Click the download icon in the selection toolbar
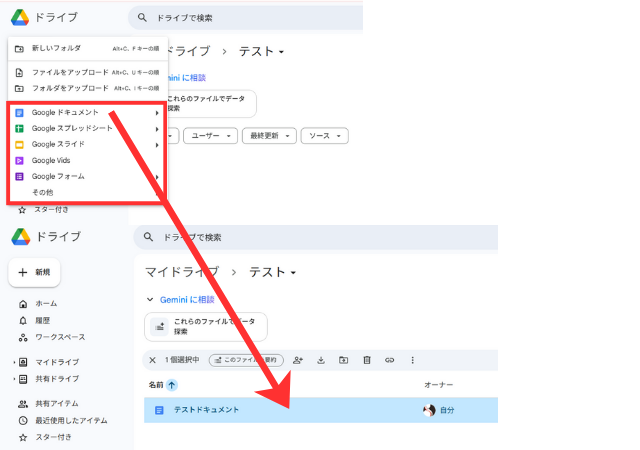 (x=321, y=360)
